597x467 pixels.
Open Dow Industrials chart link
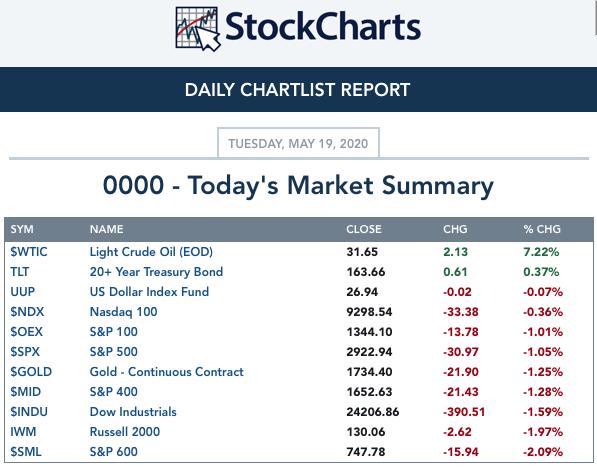pos(133,412)
